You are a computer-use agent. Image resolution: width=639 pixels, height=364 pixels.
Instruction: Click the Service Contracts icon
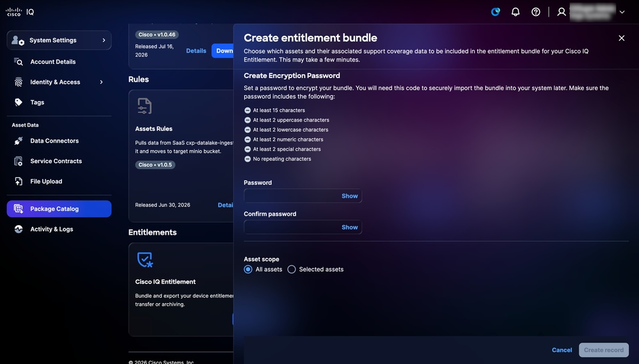pyautogui.click(x=19, y=161)
